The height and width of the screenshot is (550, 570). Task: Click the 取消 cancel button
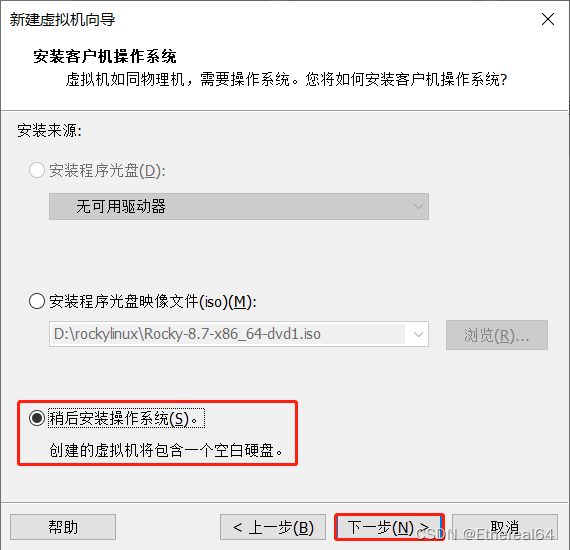pos(505,527)
